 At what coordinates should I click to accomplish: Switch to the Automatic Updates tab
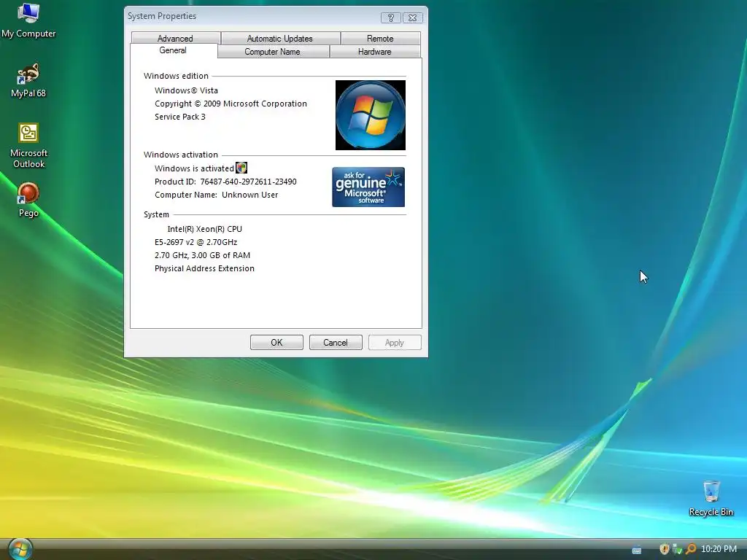(280, 38)
